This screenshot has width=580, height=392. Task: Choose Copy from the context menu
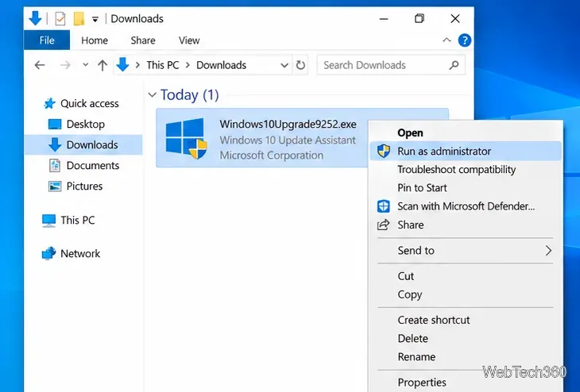pyautogui.click(x=466, y=294)
